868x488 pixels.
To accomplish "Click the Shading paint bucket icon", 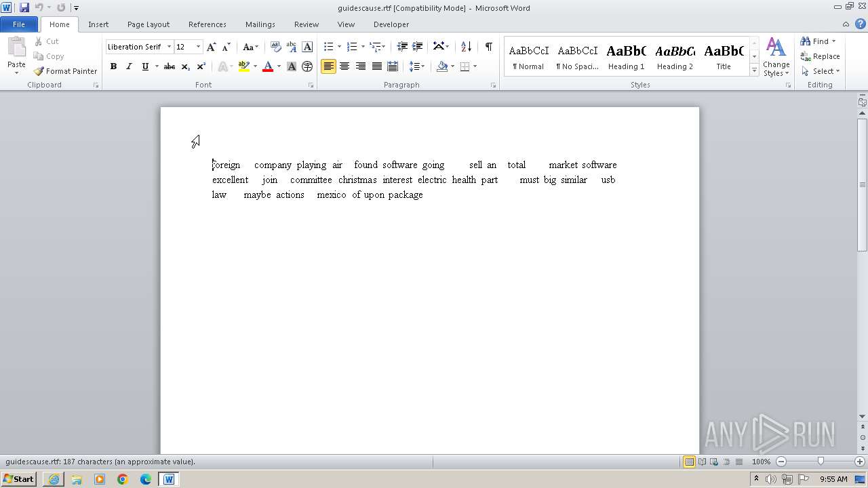I will [442, 66].
